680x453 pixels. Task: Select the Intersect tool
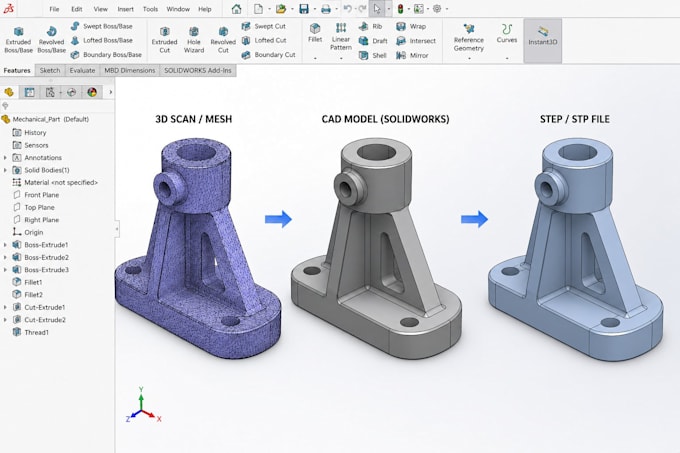tap(416, 41)
